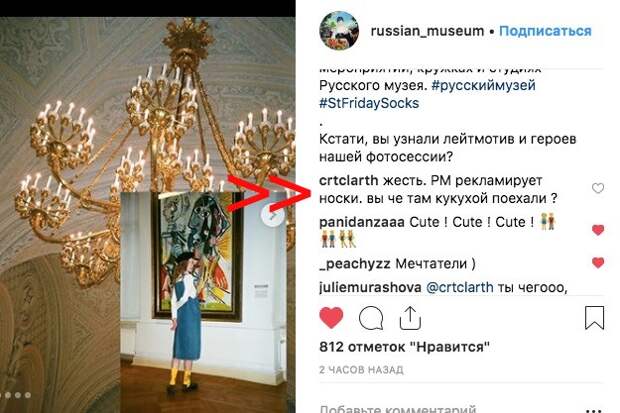View the 812 likes list
The height and width of the screenshot is (413, 620).
point(405,347)
